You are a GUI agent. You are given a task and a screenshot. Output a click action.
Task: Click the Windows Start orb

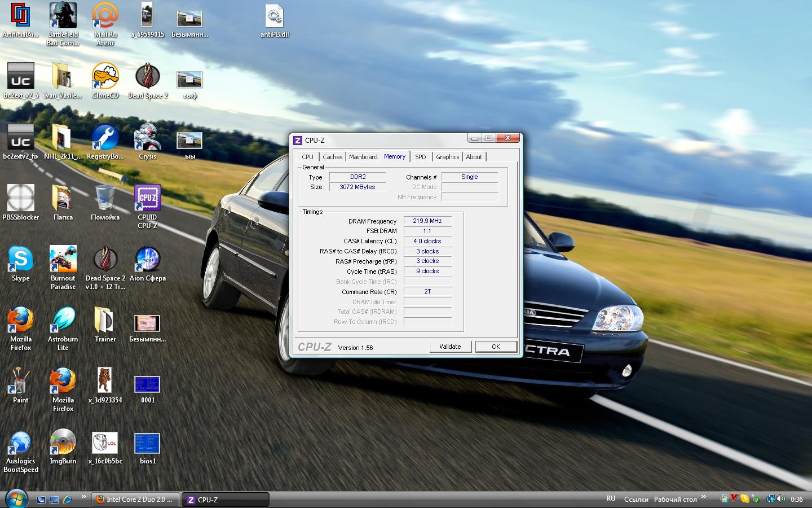coord(16,499)
